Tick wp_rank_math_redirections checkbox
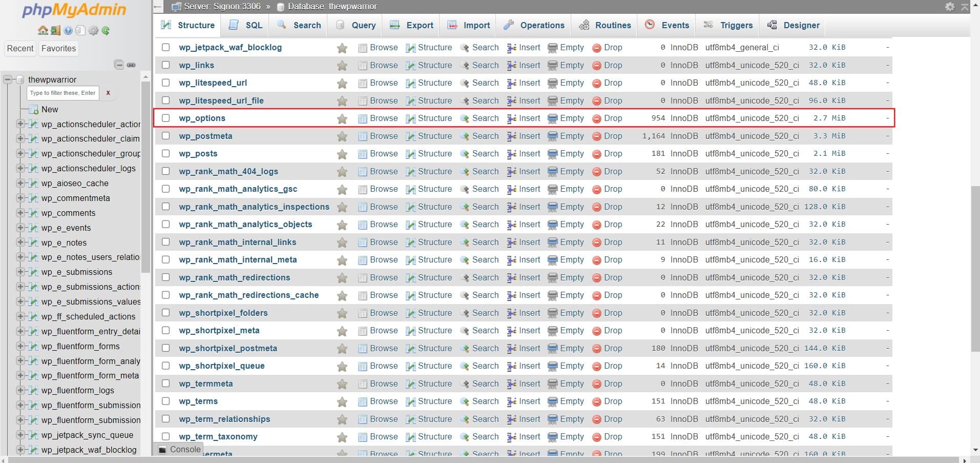 165,277
